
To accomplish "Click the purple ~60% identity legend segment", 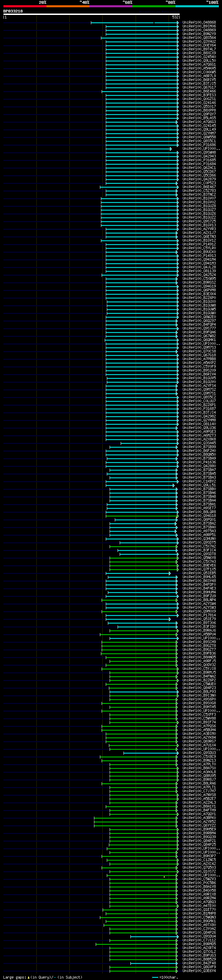I will (x=111, y=6).
